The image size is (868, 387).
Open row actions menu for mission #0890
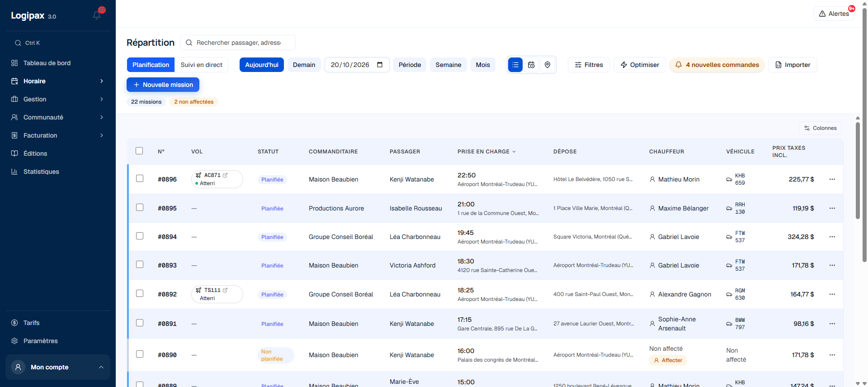point(832,355)
